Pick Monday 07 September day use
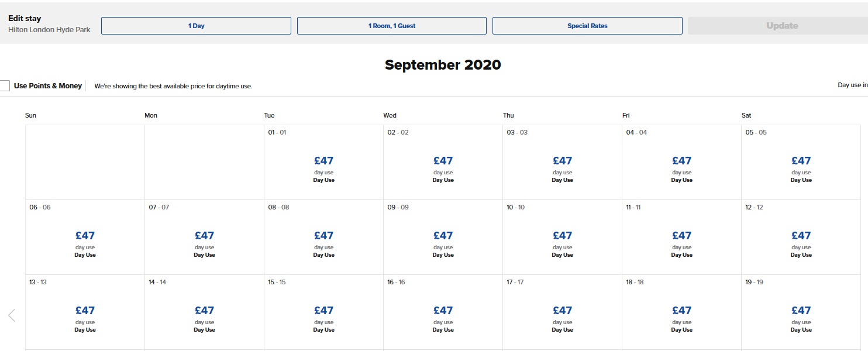Image resolution: width=868 pixels, height=351 pixels. pos(204,236)
